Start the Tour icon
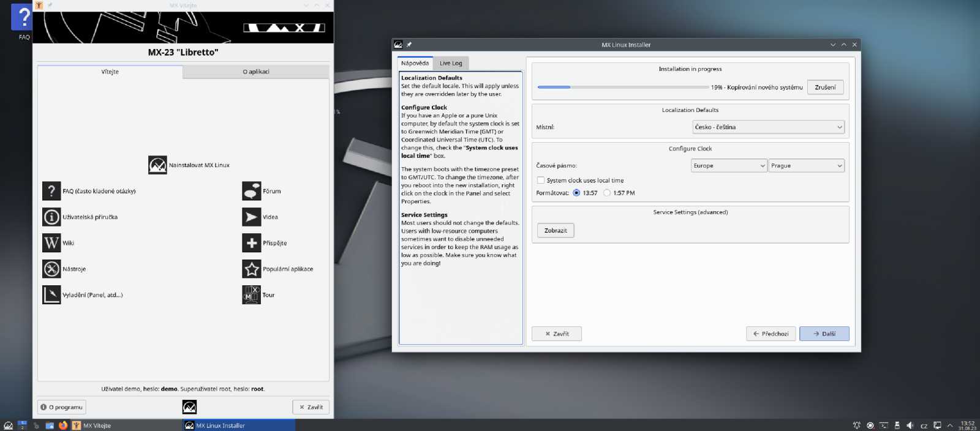This screenshot has width=980, height=431. [x=252, y=294]
